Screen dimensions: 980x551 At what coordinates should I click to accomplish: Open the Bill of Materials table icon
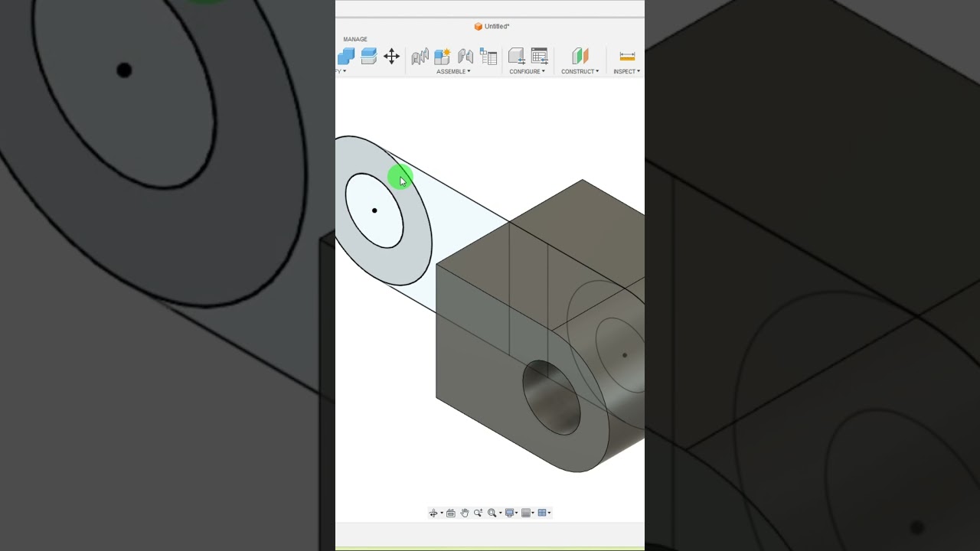[x=488, y=57]
